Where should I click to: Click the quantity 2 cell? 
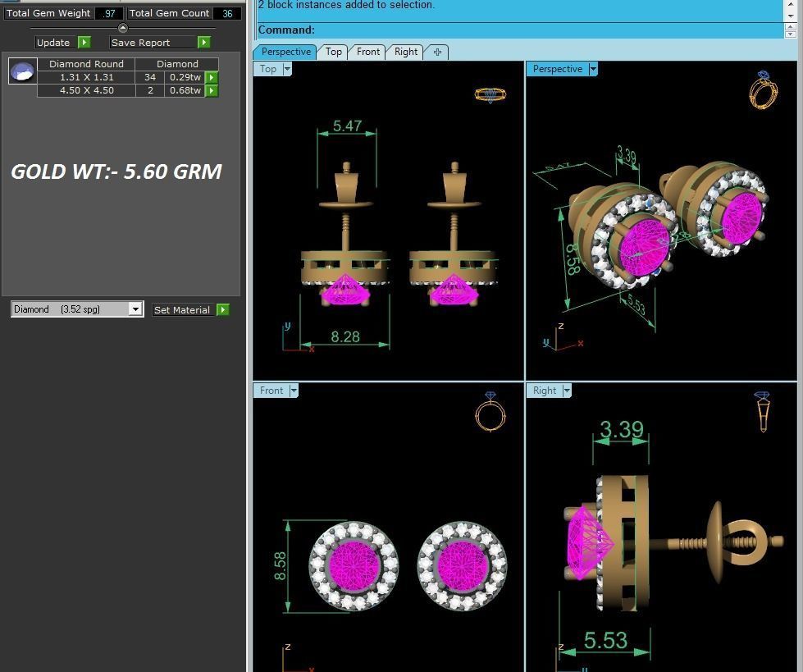click(150, 90)
